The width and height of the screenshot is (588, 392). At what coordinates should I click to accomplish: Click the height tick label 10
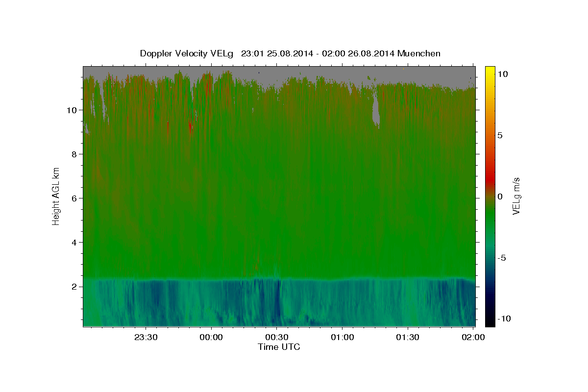click(x=73, y=110)
